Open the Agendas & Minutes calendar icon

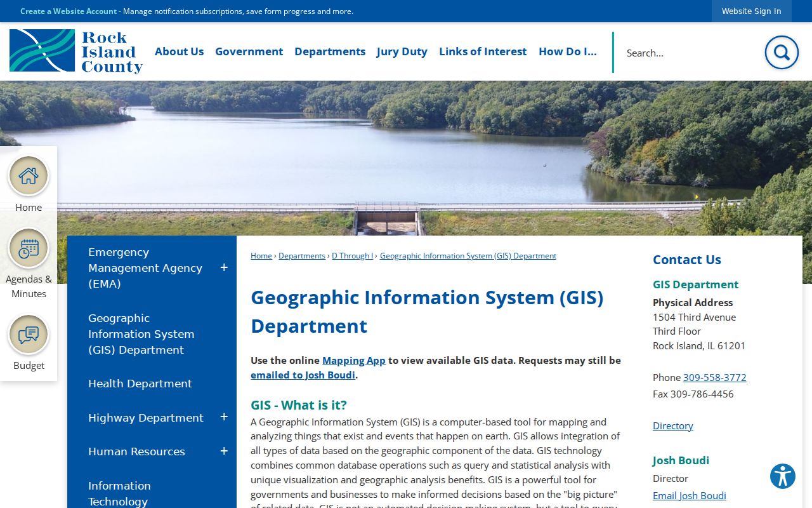click(x=29, y=248)
